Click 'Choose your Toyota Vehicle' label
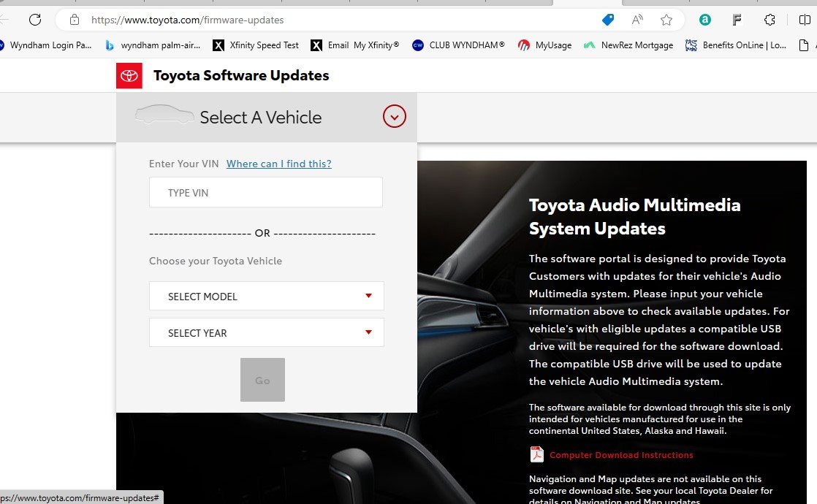Image resolution: width=817 pixels, height=504 pixels. 216,261
